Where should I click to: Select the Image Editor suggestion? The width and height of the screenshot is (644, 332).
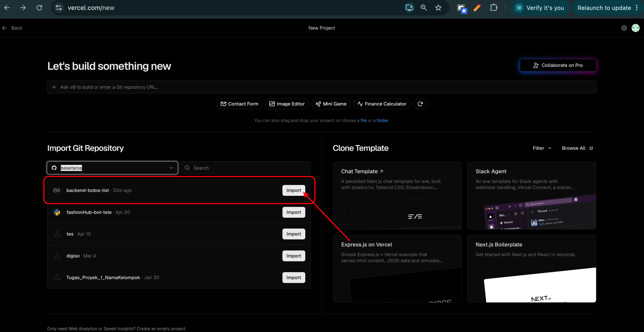[x=287, y=104]
